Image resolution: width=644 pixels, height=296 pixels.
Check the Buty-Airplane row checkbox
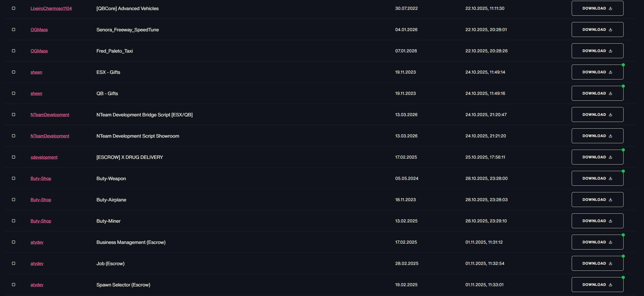pos(14,200)
